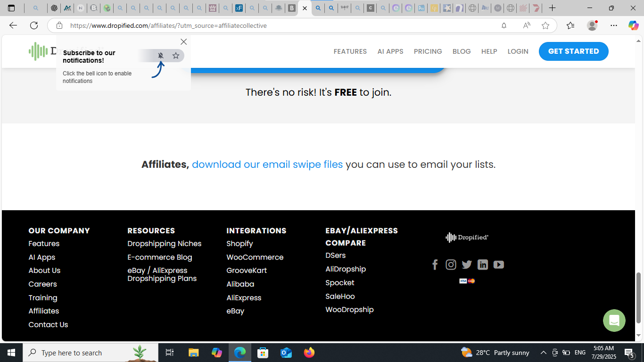Close the subscribe notifications popup
Screen dimensions: 644x362
point(184,42)
